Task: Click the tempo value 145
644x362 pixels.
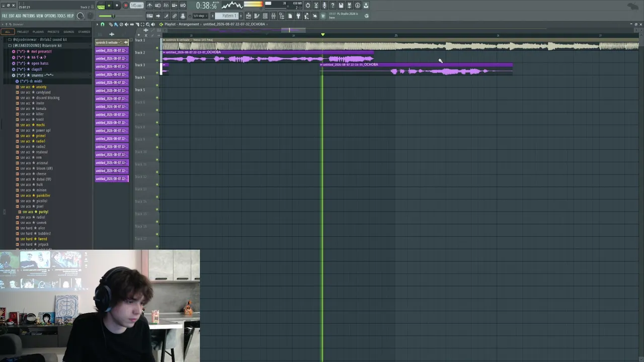Action: [136, 6]
